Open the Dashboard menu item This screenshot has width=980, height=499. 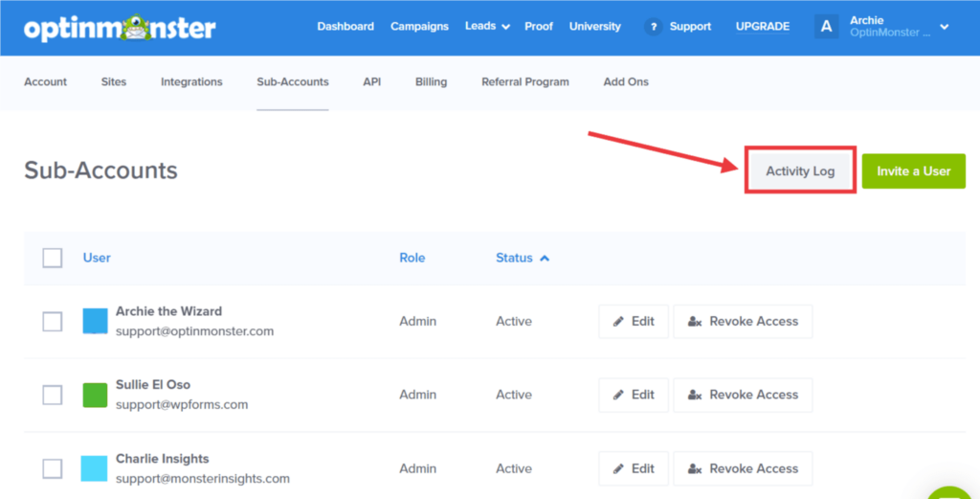coord(345,26)
